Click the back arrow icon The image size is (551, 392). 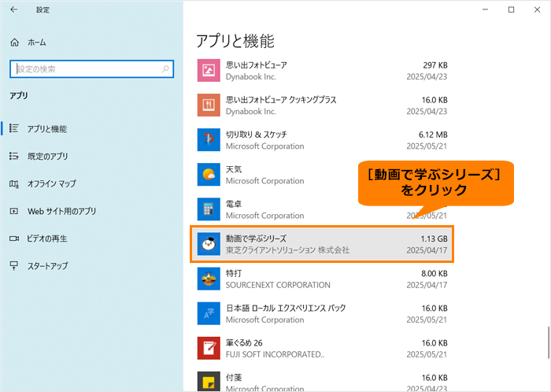click(13, 9)
